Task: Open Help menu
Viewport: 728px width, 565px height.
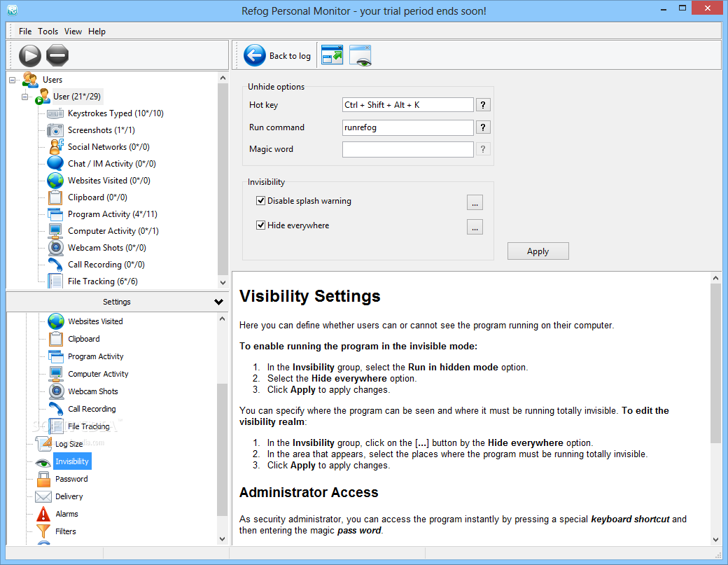Action: (x=97, y=31)
